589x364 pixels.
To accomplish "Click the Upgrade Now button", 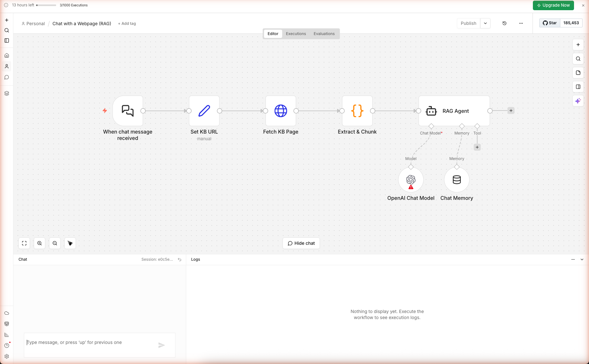I will click(x=553, y=5).
